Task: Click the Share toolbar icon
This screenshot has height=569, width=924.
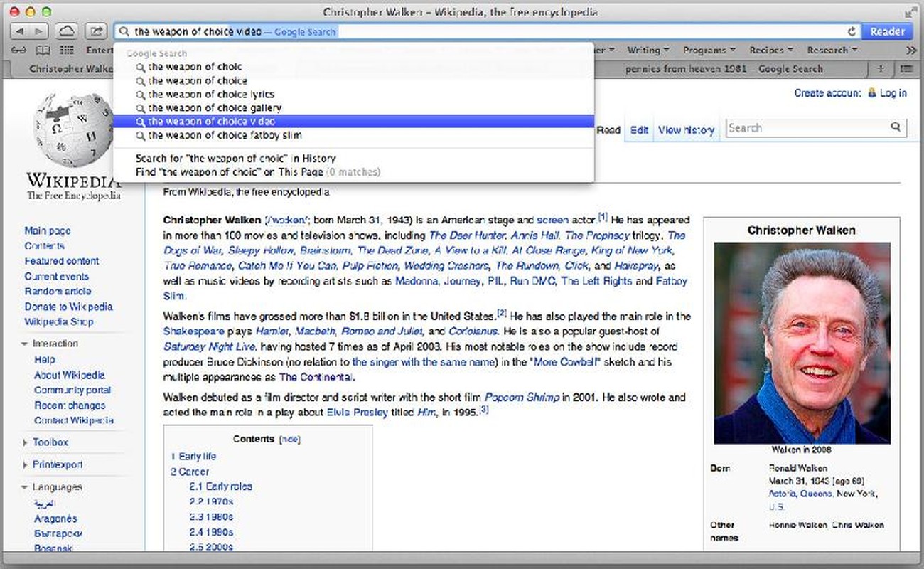Action: pos(95,31)
